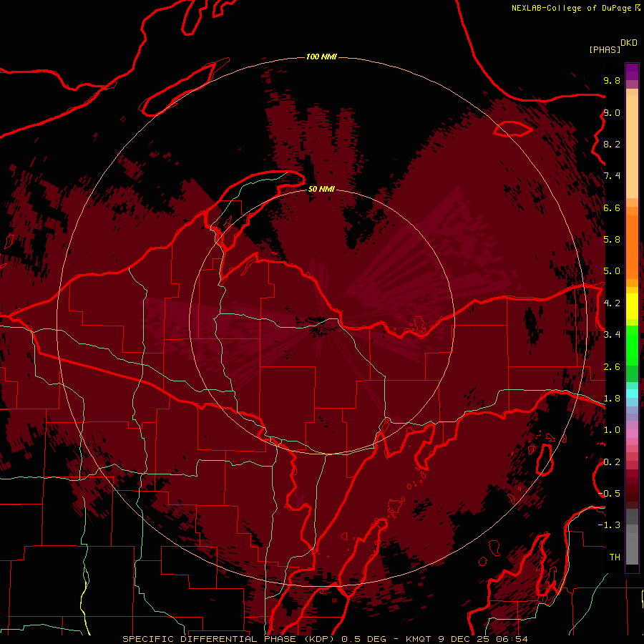Click the 6.6 value on the scale

click(612, 208)
